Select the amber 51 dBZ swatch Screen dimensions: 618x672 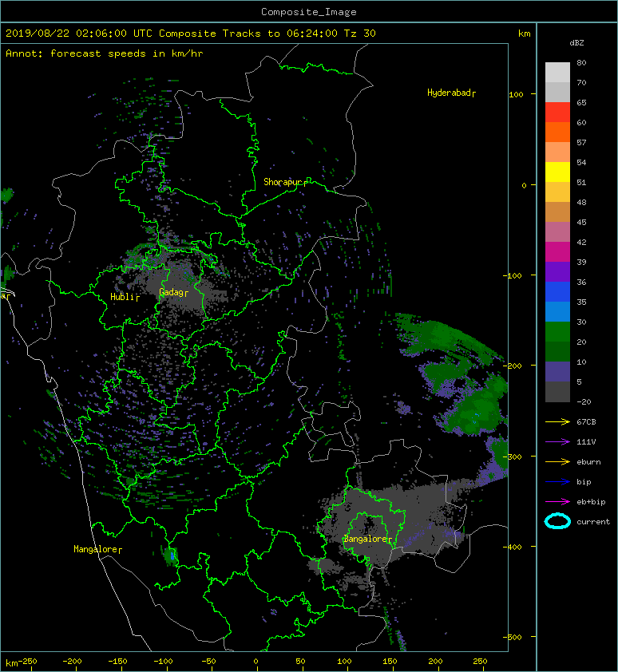tap(557, 192)
